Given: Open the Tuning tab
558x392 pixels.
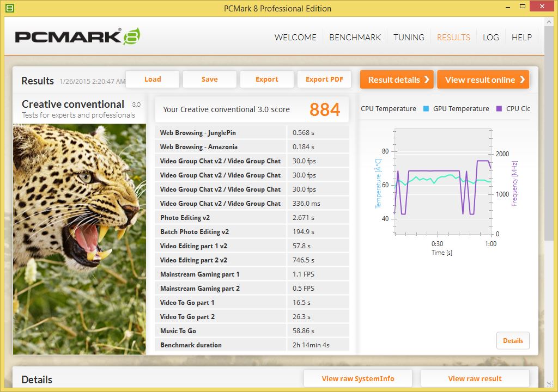Looking at the screenshot, I should [409, 38].
